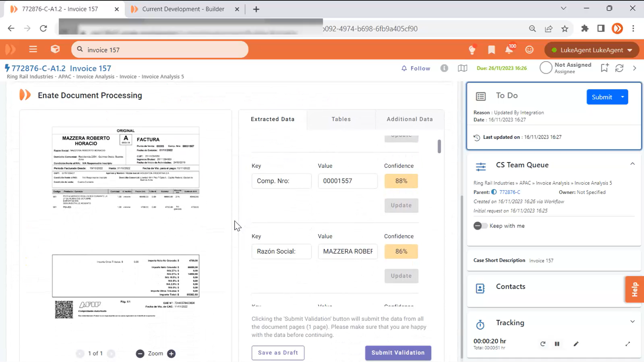Open the Additional Data tab

point(410,119)
